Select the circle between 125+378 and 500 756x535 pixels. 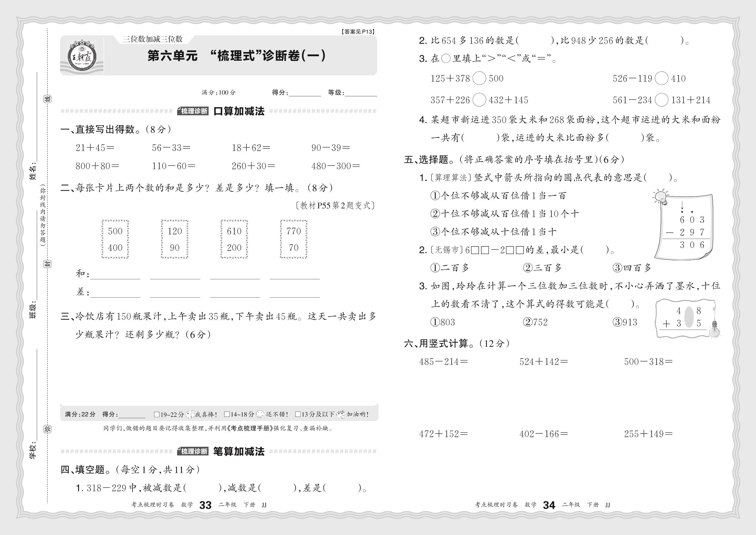(479, 78)
